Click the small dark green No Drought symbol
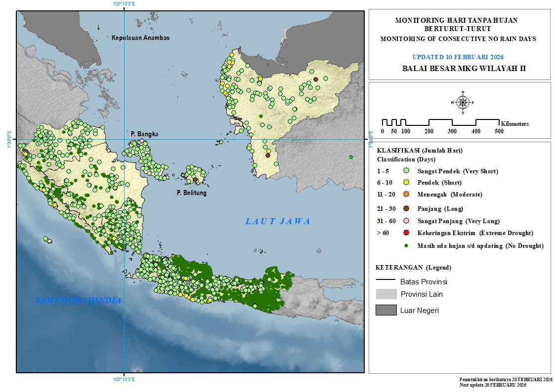555x392 pixels. click(406, 245)
